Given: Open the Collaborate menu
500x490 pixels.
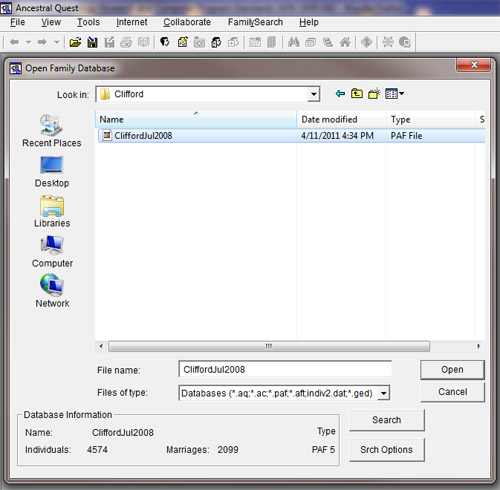Looking at the screenshot, I should pyautogui.click(x=187, y=22).
